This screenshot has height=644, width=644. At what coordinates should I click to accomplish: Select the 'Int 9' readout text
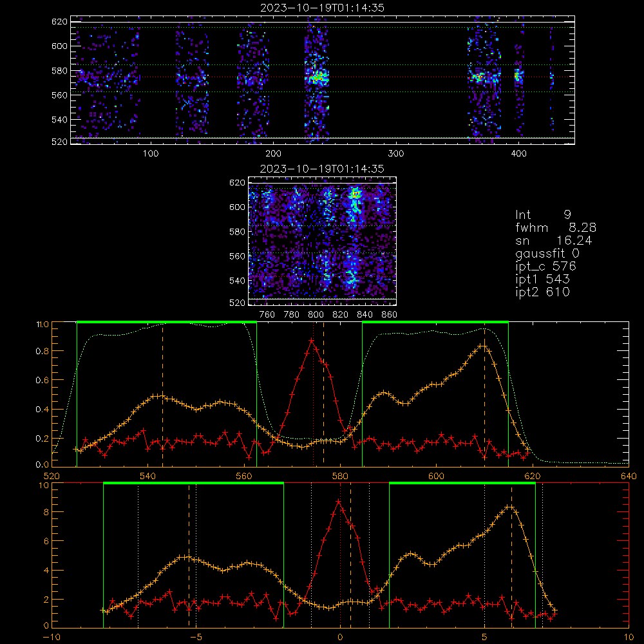coord(543,215)
